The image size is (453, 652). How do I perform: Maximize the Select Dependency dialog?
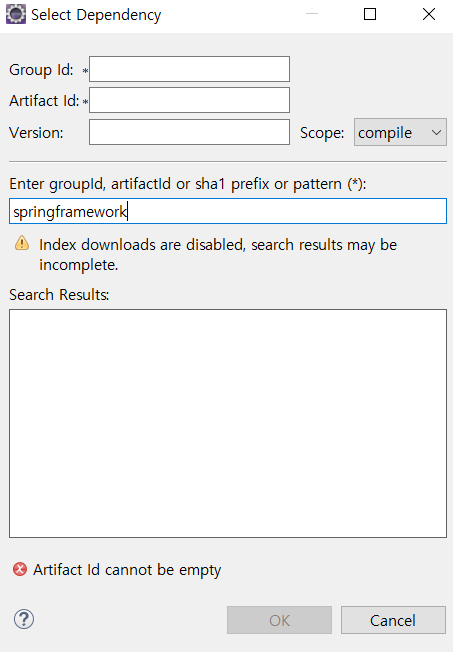pos(370,14)
